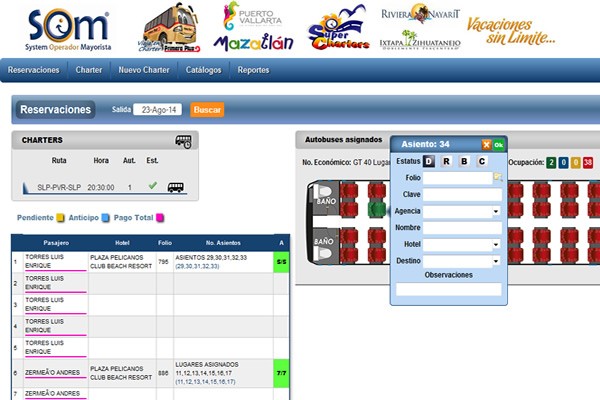The width and height of the screenshot is (600, 400).
Task: Select the green highlighted bus seat
Action: 376,209
